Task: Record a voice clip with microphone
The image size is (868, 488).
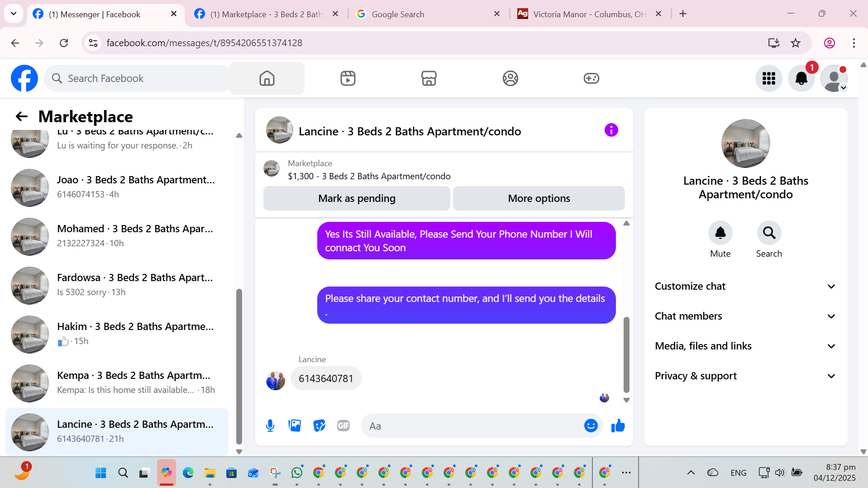Action: click(270, 426)
